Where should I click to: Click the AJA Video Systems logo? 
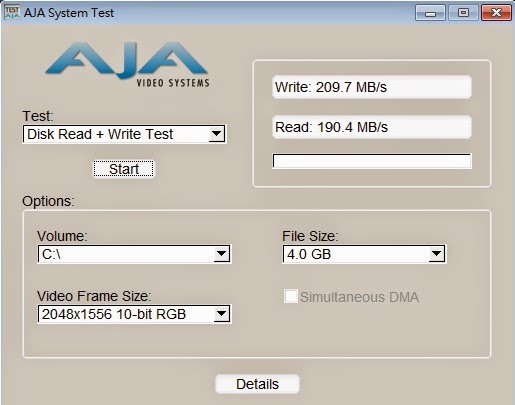[127, 64]
